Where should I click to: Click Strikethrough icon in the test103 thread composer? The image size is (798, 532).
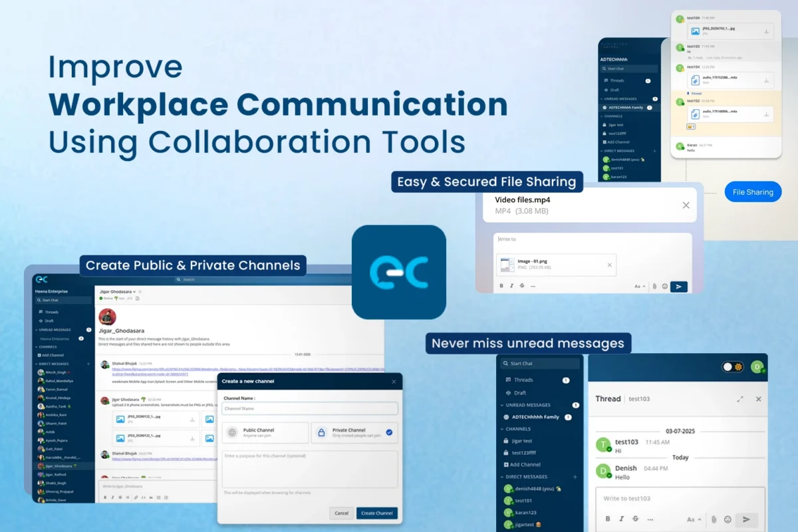[x=636, y=519]
